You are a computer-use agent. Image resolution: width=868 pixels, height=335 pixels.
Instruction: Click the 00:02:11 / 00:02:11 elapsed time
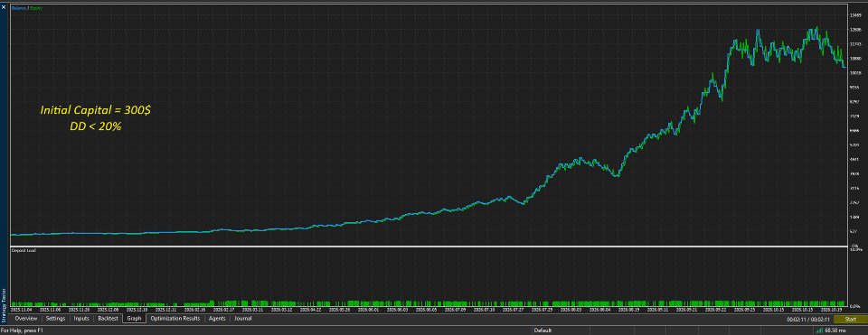pos(808,320)
